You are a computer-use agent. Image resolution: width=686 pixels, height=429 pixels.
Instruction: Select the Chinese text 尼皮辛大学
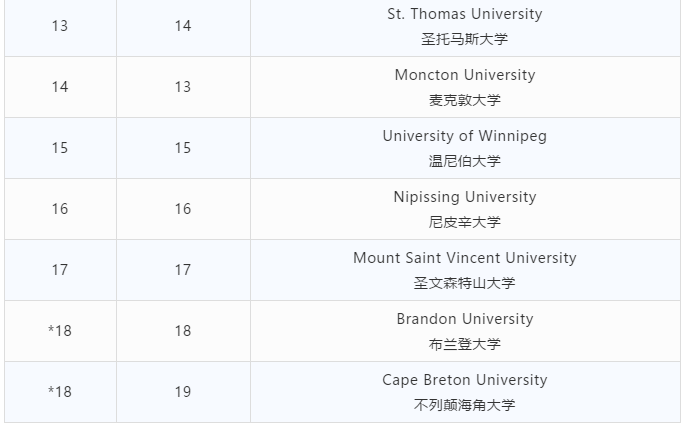pos(465,222)
